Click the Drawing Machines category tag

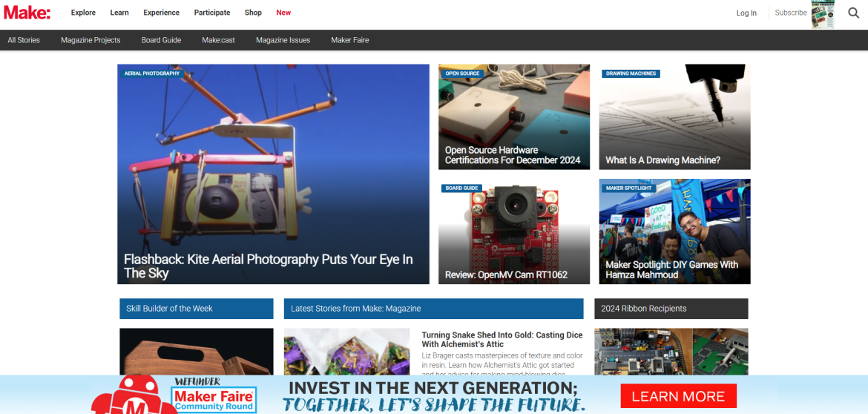[631, 73]
